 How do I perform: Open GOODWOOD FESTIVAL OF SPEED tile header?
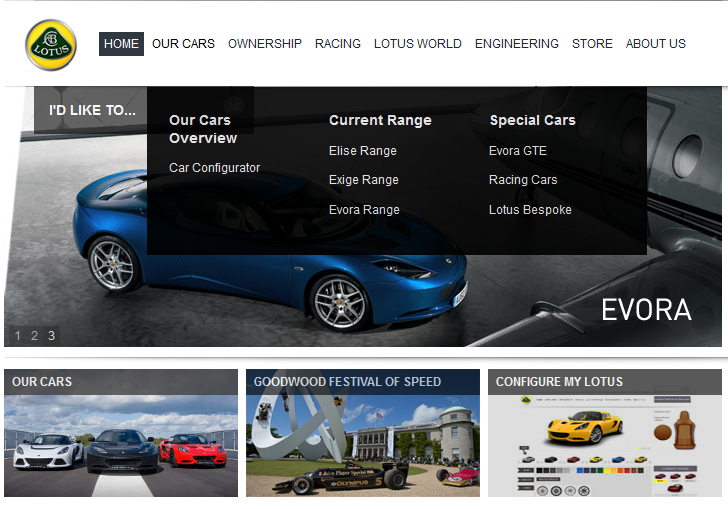(x=363, y=382)
